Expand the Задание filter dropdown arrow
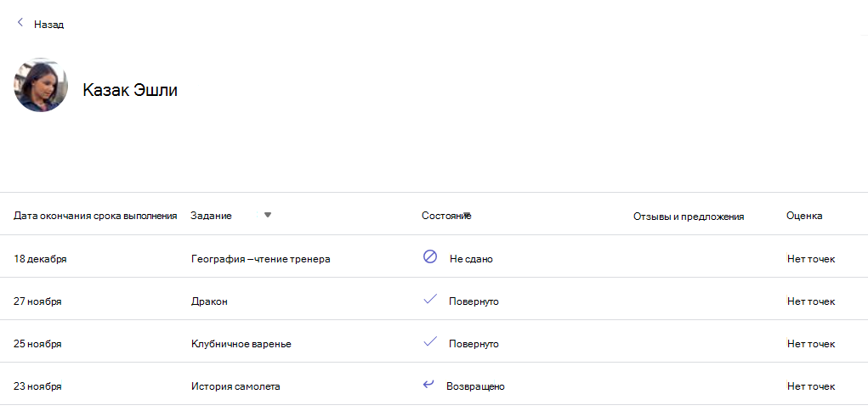Screen dimensions: 868x411 coord(268,215)
